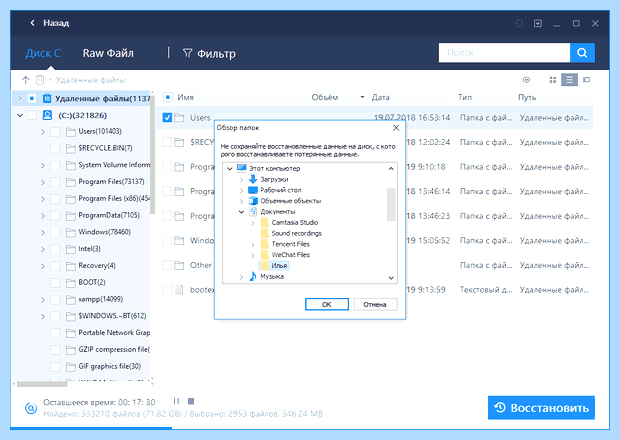Toggle Удаленные файлы checkbox in tree
This screenshot has width=620, height=440.
point(32,98)
